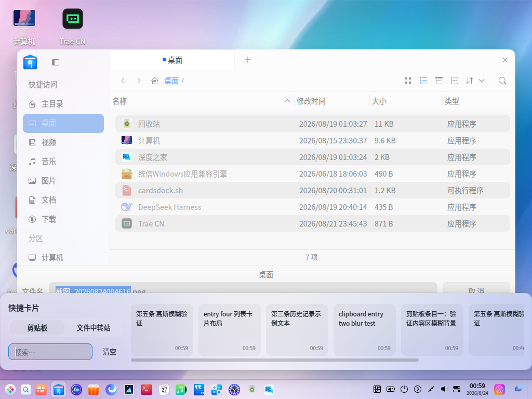This screenshot has width=532, height=399.
Task: Open 主目录 in the sidebar
Action: (63, 104)
